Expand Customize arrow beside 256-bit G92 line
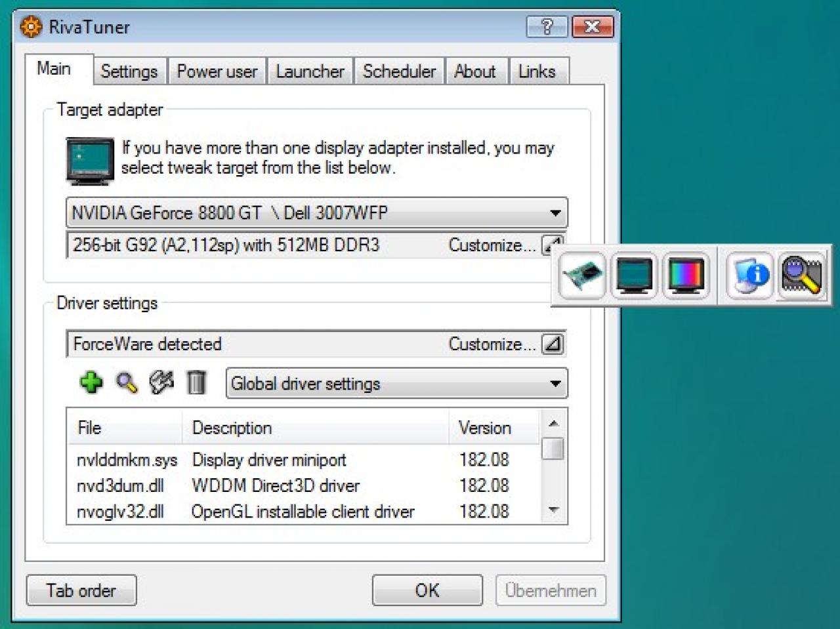Image resolution: width=840 pixels, height=629 pixels. pyautogui.click(x=551, y=245)
